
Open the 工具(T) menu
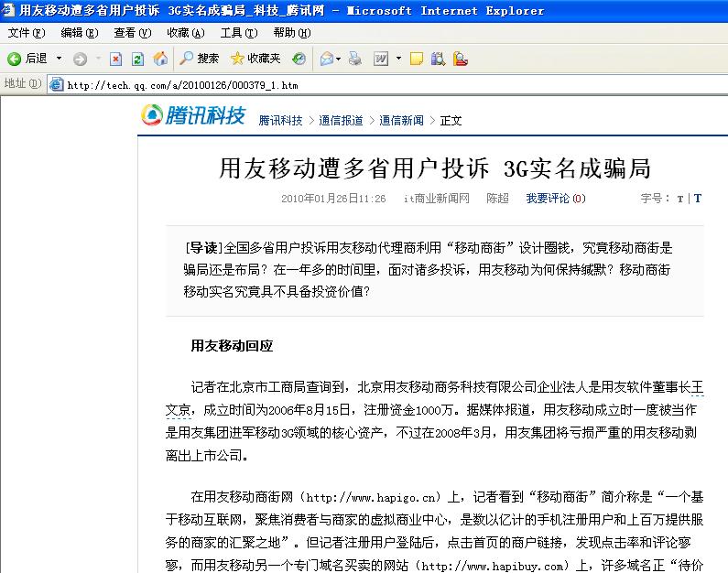tap(239, 33)
